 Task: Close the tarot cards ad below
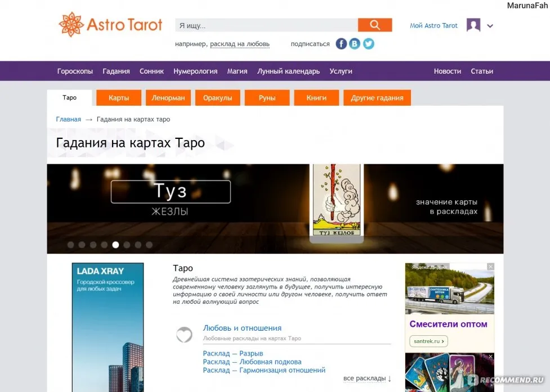pos(490,356)
